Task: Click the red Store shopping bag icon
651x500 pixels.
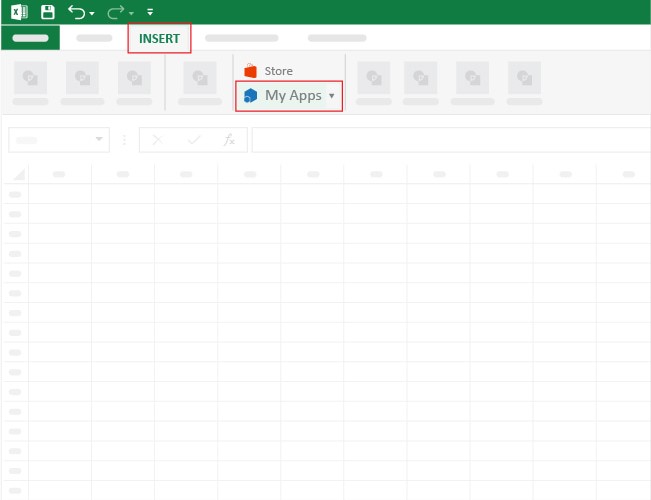Action: (250, 71)
